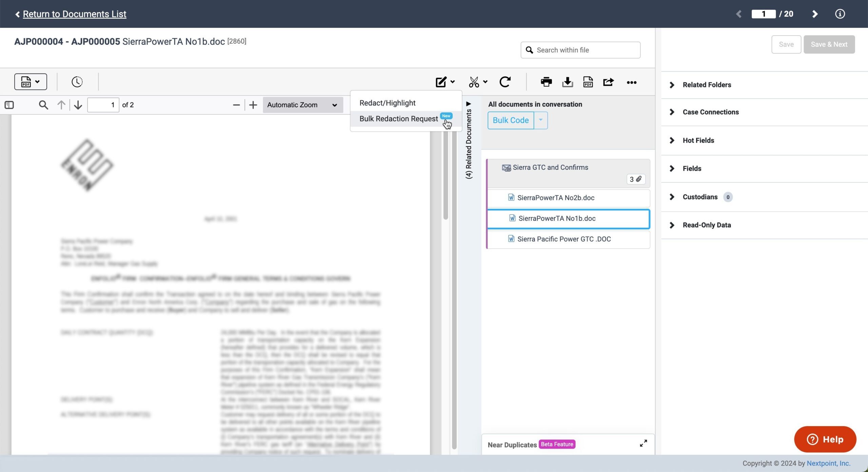Click the share/export arrow icon
This screenshot has height=472, width=868.
click(x=608, y=82)
